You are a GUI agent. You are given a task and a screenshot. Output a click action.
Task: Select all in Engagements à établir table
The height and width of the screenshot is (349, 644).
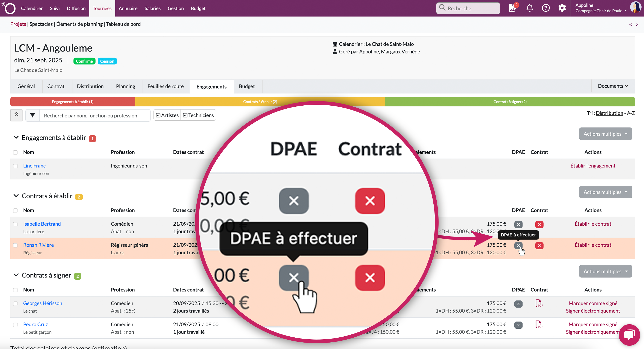tap(15, 152)
